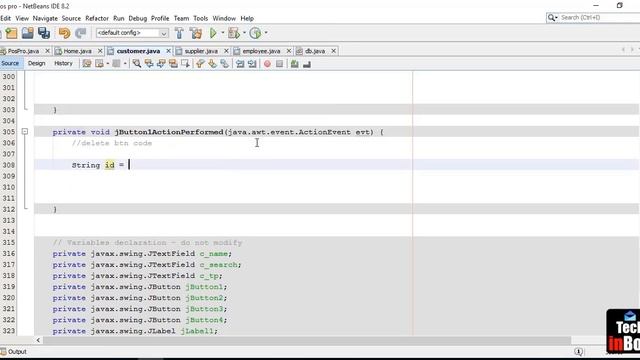The height and width of the screenshot is (360, 640).
Task: Switch to the Home.java tab
Action: 78,51
